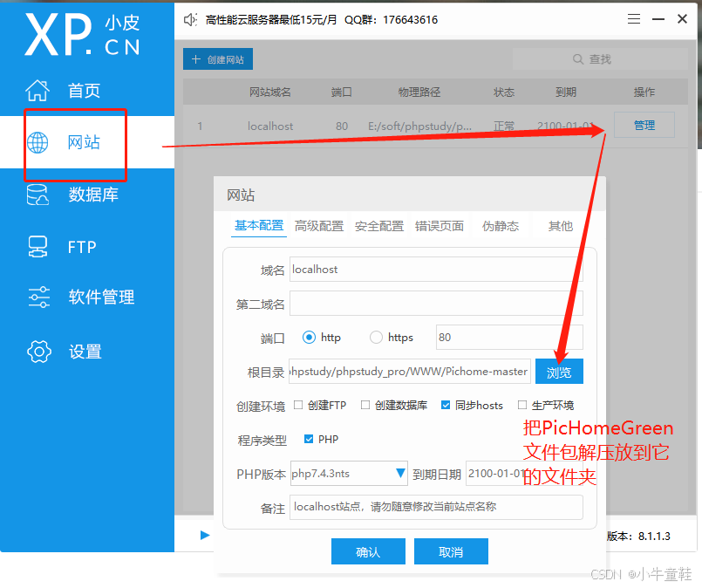This screenshot has height=588, width=702.
Task: Toggle the 创建数据库 checkbox
Action: 365,405
